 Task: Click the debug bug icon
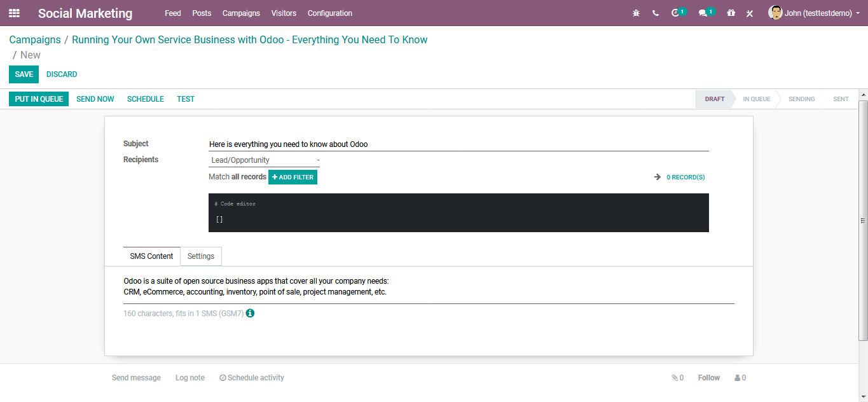(636, 13)
